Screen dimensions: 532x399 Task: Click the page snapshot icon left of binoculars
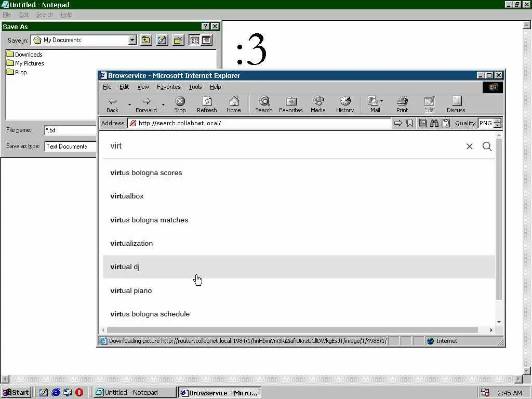click(x=423, y=123)
